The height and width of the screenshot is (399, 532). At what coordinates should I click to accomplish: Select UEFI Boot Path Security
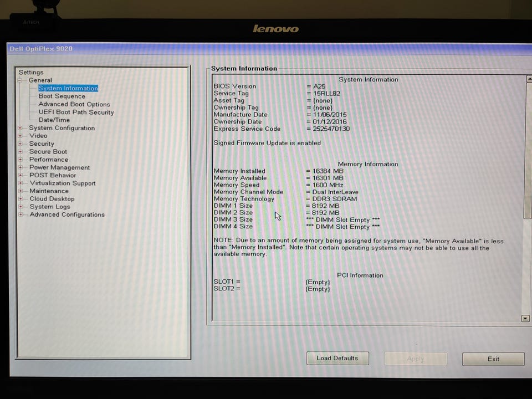76,112
